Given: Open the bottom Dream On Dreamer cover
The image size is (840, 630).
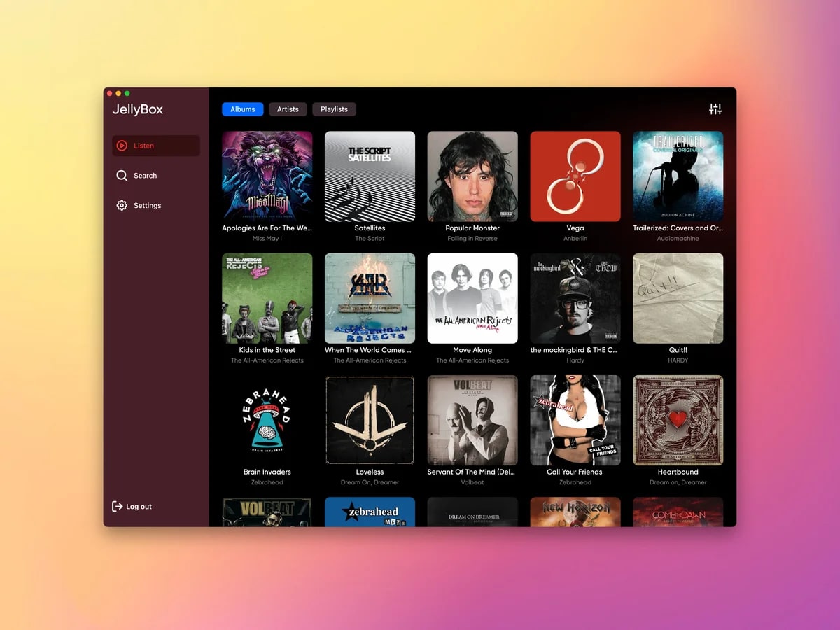Looking at the screenshot, I should coord(472,512).
